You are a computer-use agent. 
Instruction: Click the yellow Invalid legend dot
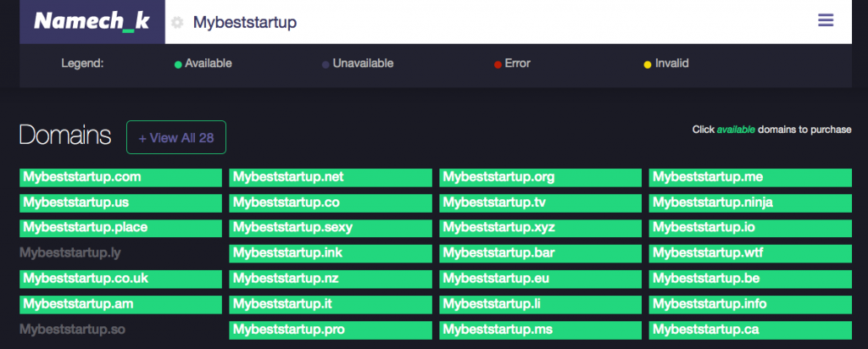click(647, 64)
